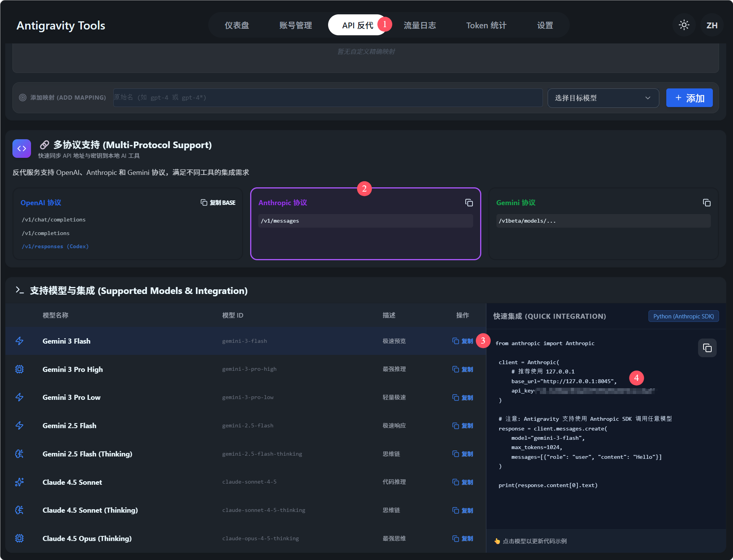The height and width of the screenshot is (560, 733).
Task: Click the /v1beta/models/... endpoint field
Action: (x=603, y=221)
